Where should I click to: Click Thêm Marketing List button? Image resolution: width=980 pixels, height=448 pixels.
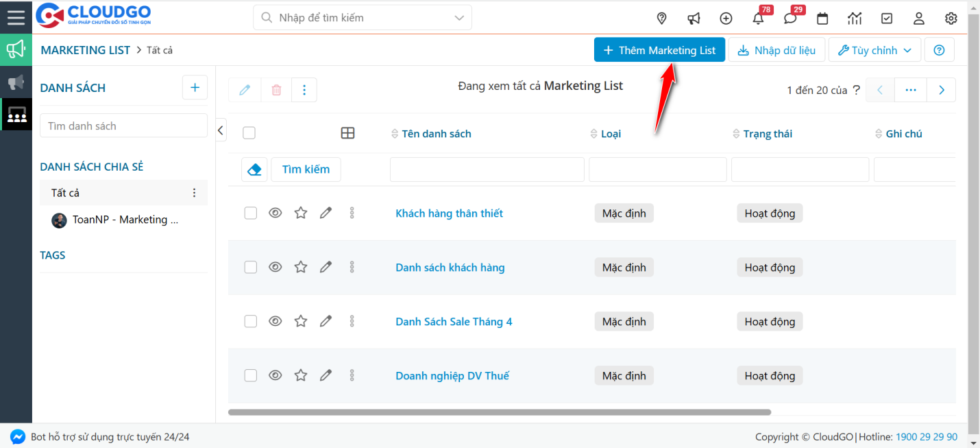click(x=659, y=50)
